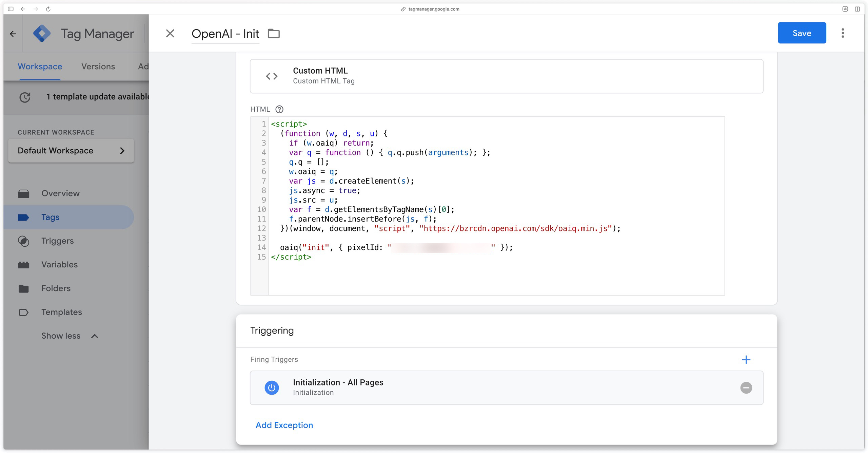868x453 pixels.
Task: Open Triggers in the sidebar
Action: point(57,241)
